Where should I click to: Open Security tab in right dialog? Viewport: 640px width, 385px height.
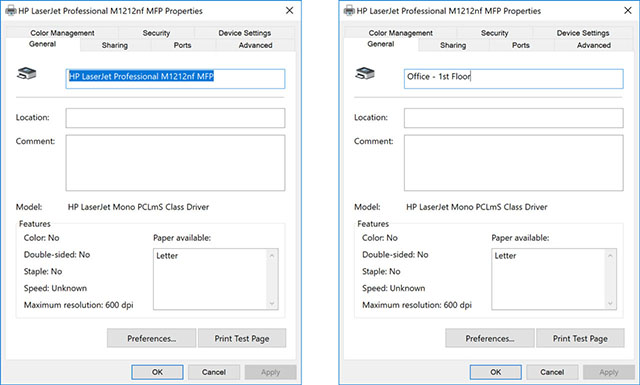[x=495, y=33]
